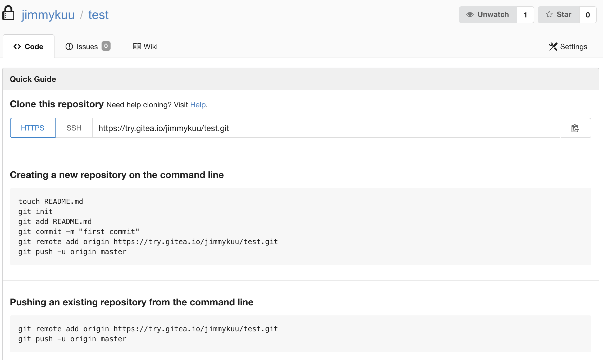Viewport: 603px width, 364px height.
Task: Click the Code brackets icon
Action: (17, 47)
